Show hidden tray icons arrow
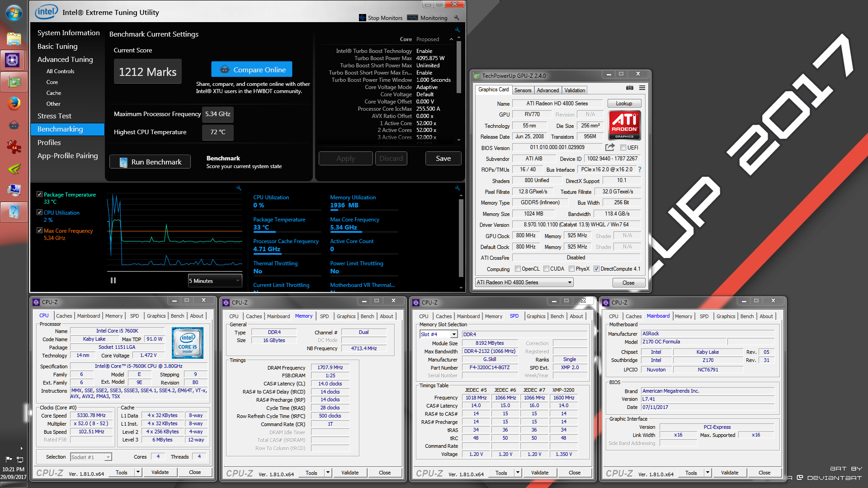The image size is (868, 488). pyautogui.click(x=21, y=448)
